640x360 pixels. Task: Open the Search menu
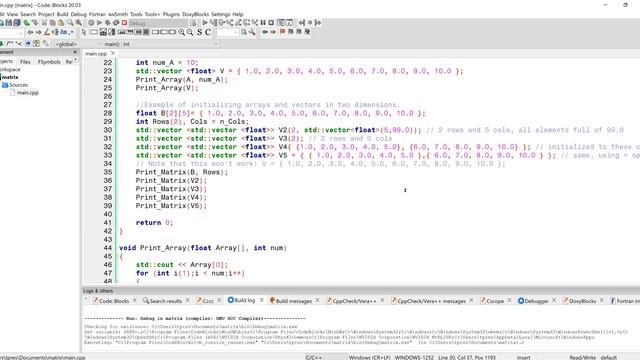28,14
